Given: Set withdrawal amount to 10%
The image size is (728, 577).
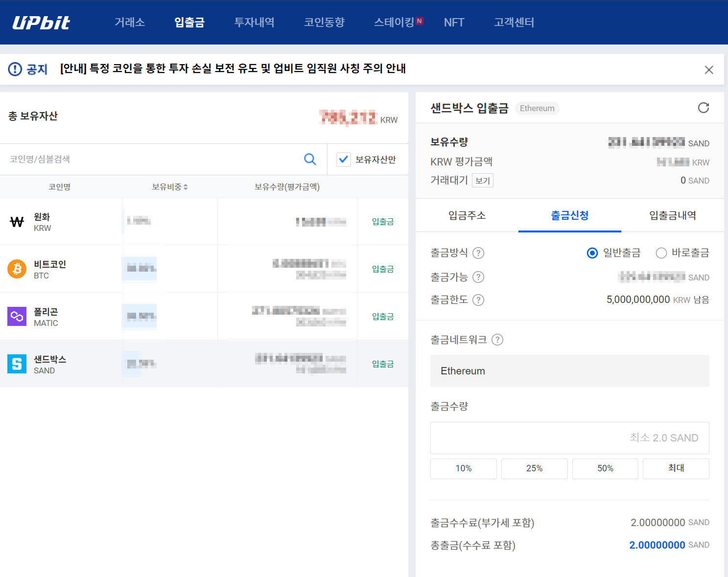Looking at the screenshot, I should pos(464,468).
